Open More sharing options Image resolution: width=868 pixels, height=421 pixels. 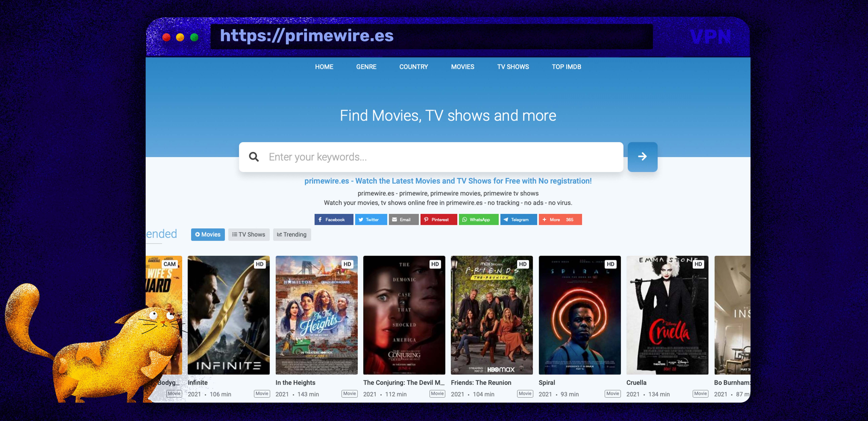tap(560, 219)
